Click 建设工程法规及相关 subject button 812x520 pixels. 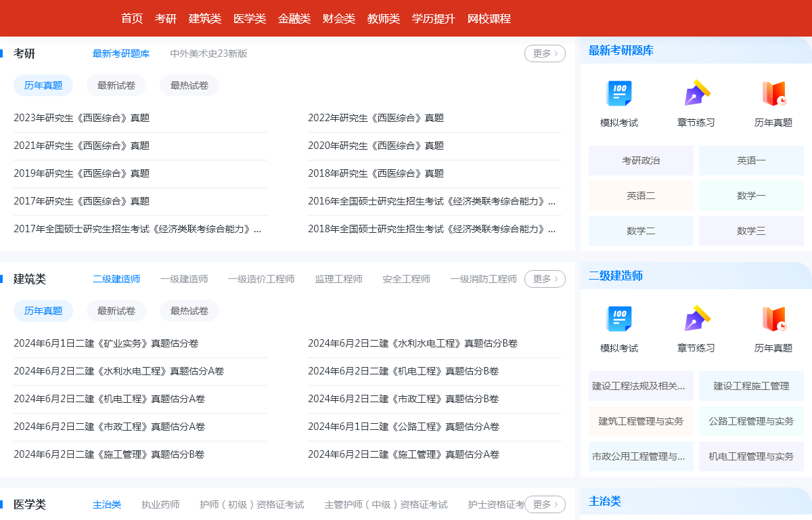tap(641, 386)
